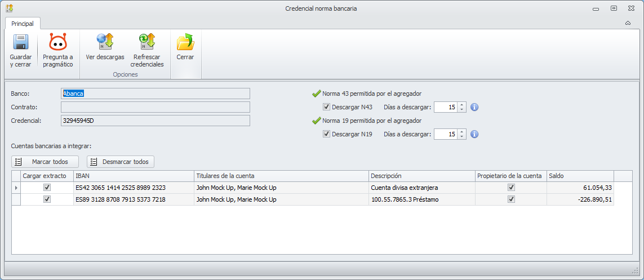Open Pregunta a pragmático assistant
This screenshot has width=644, height=280.
(x=58, y=43)
